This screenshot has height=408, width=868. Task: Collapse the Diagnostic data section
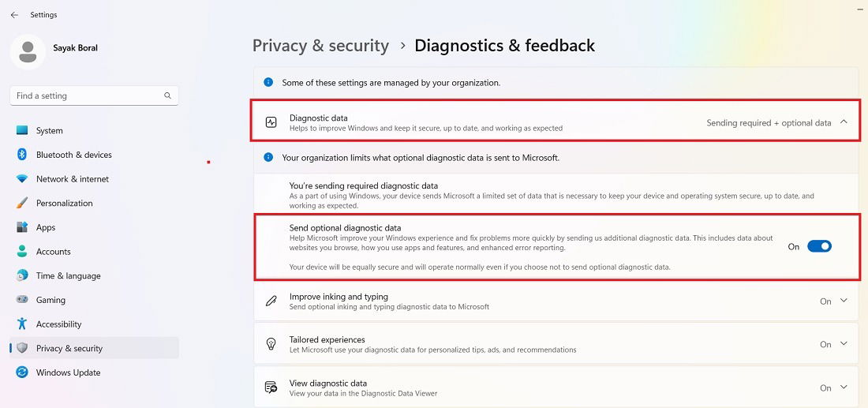(x=844, y=122)
